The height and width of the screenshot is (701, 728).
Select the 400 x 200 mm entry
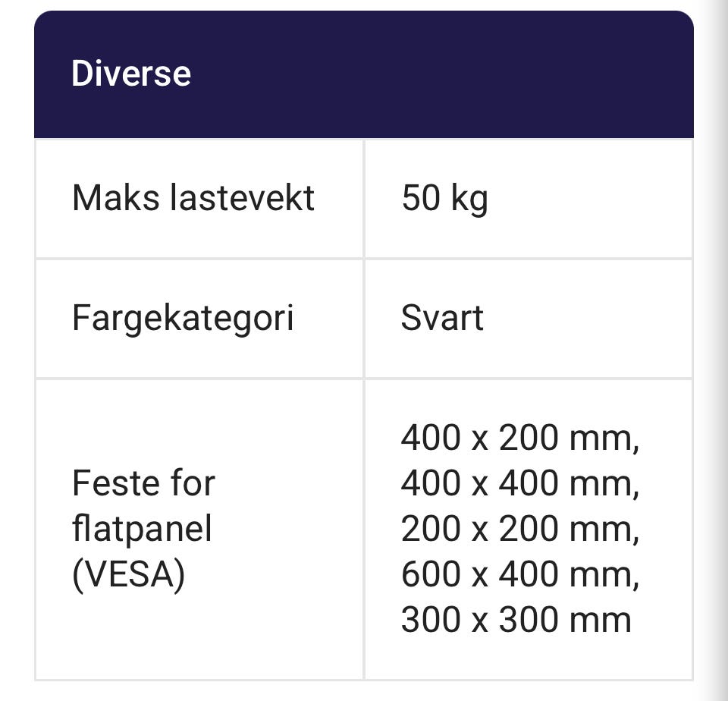pos(520,438)
